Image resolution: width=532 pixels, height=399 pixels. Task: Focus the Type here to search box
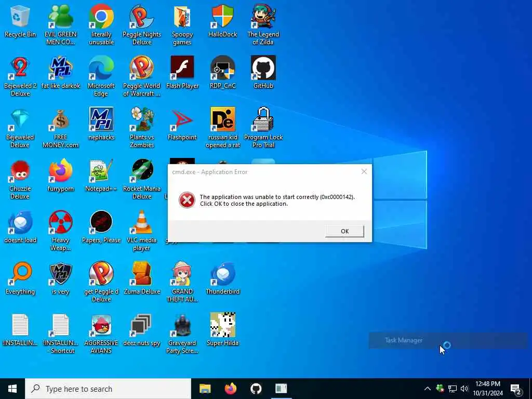[x=108, y=389]
